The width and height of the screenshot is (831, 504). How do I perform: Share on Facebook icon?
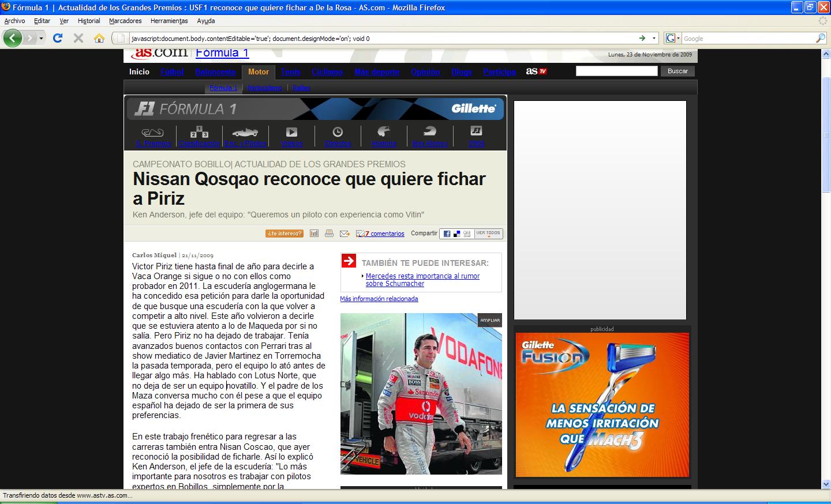(447, 234)
